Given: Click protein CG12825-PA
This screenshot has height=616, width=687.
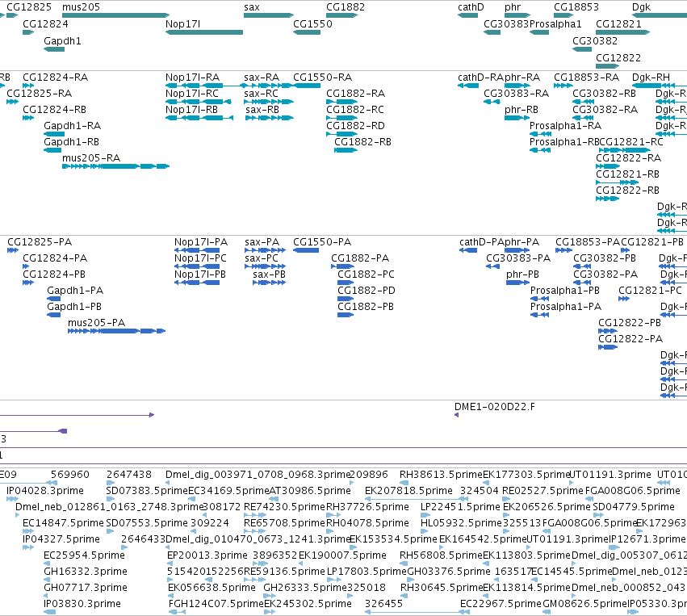Looking at the screenshot, I should [40, 242].
